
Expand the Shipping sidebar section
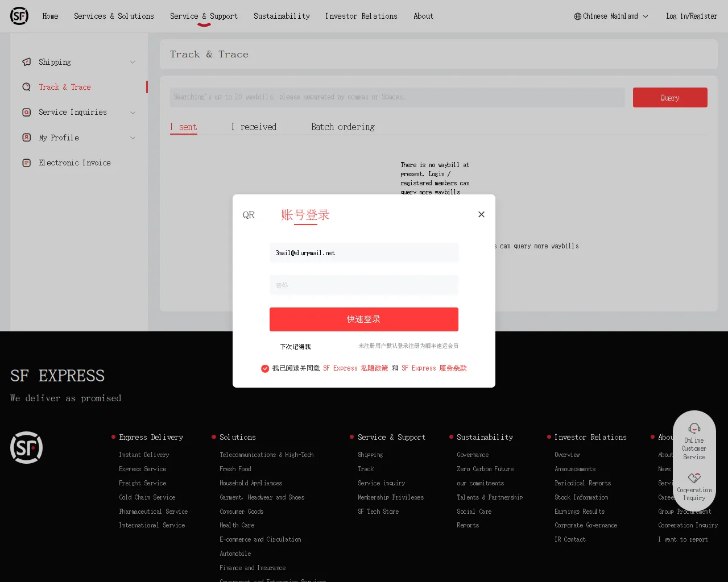coord(133,63)
